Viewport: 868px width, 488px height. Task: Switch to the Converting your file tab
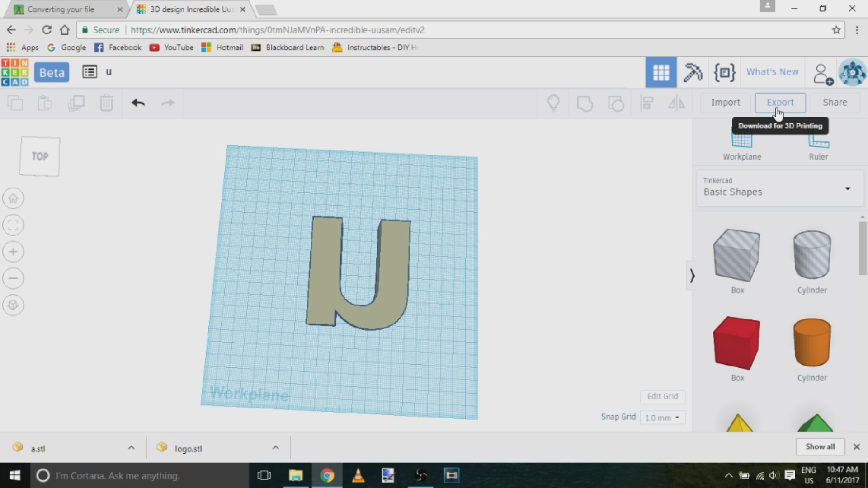point(61,9)
